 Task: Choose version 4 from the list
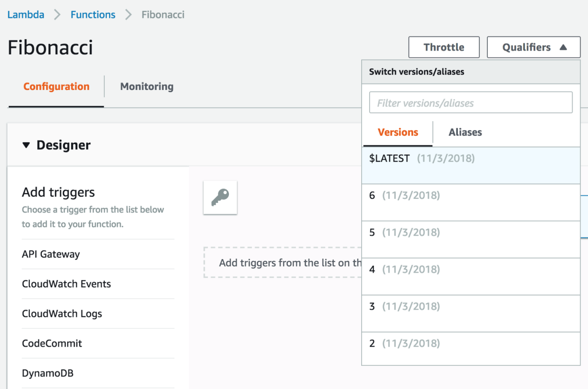[471, 276]
